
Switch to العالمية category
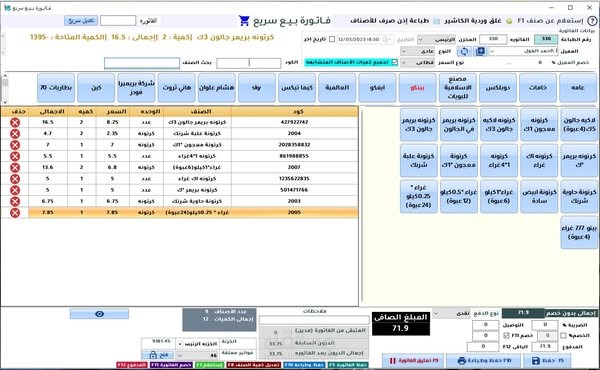click(x=337, y=88)
